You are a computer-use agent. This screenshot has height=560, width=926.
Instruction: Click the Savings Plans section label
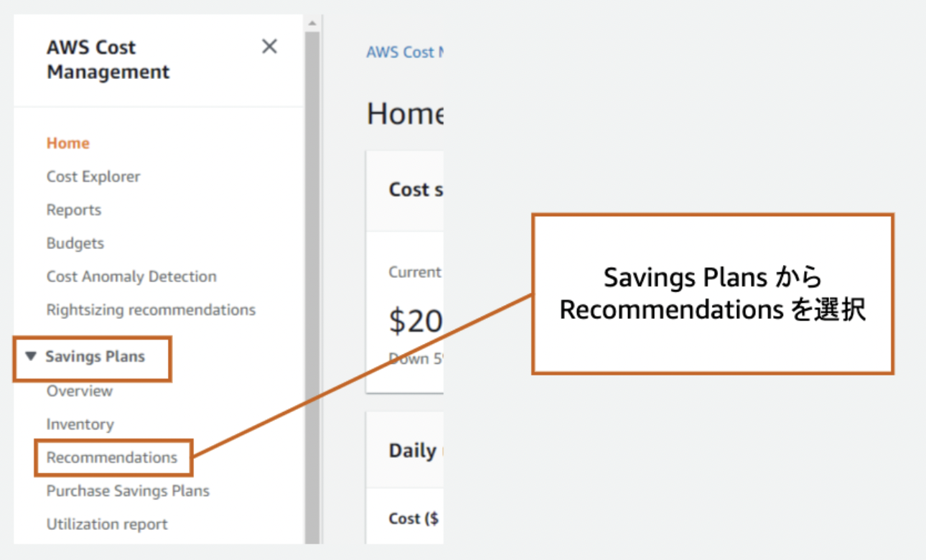click(95, 356)
